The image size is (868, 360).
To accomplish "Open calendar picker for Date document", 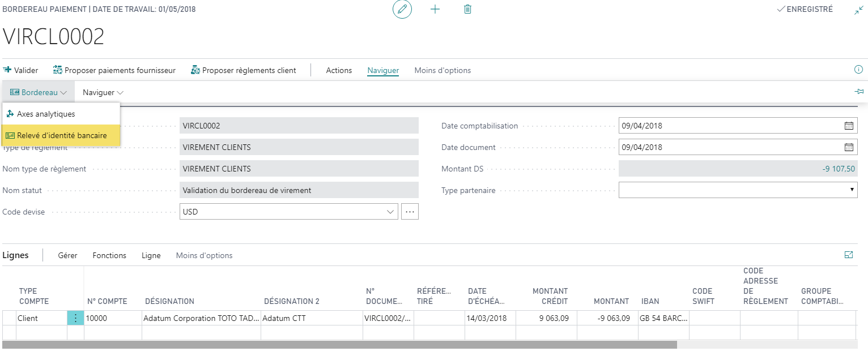I will tap(849, 147).
